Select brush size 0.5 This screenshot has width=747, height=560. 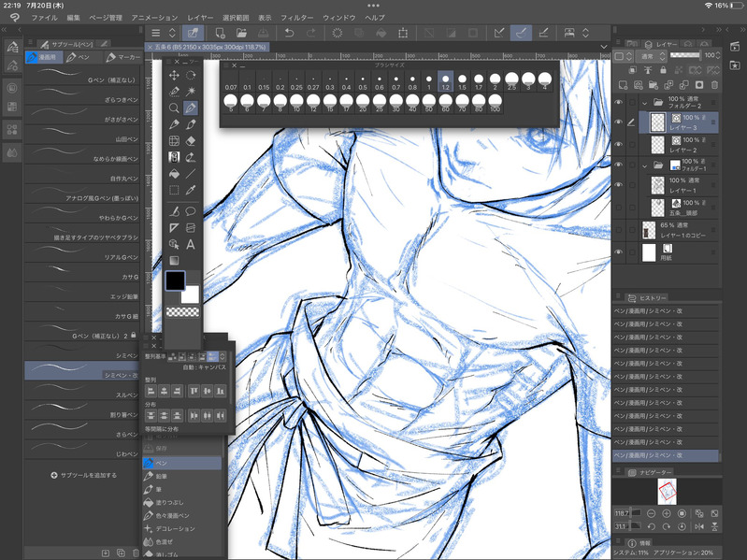(x=363, y=81)
